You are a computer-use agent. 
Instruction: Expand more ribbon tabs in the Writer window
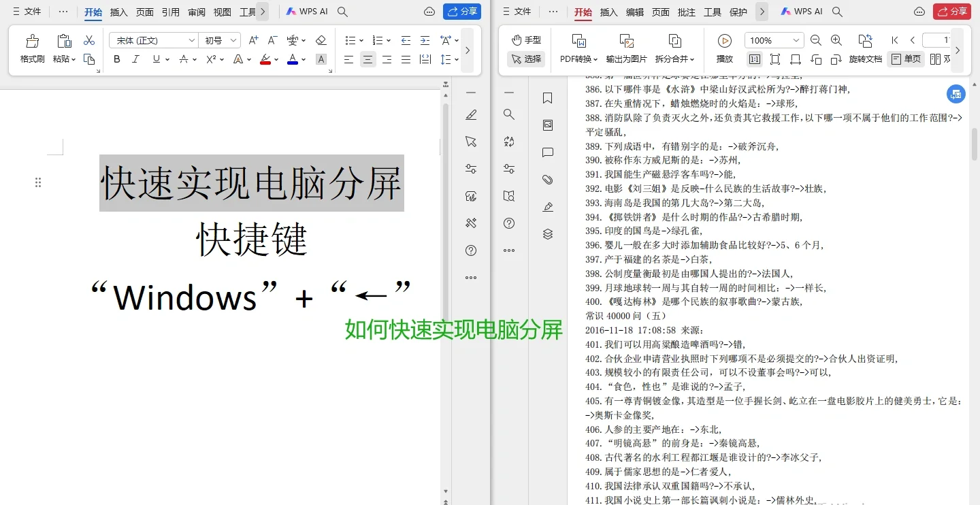(x=263, y=12)
